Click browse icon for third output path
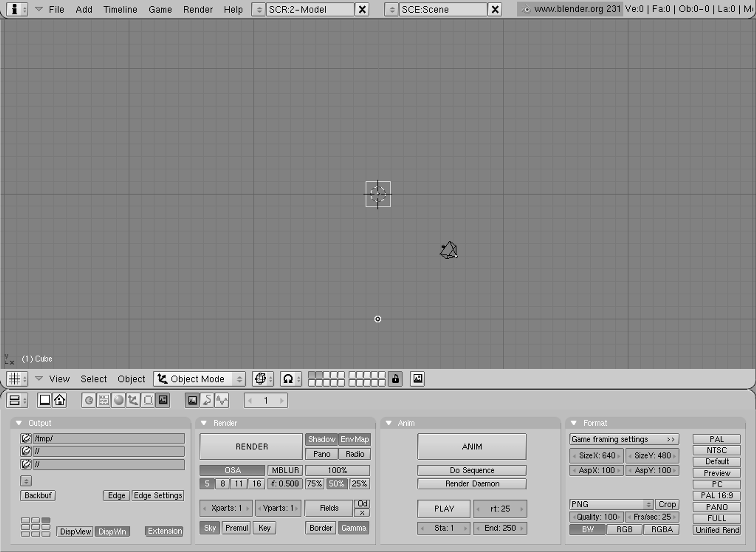Viewport: 756px width, 552px height. point(26,464)
